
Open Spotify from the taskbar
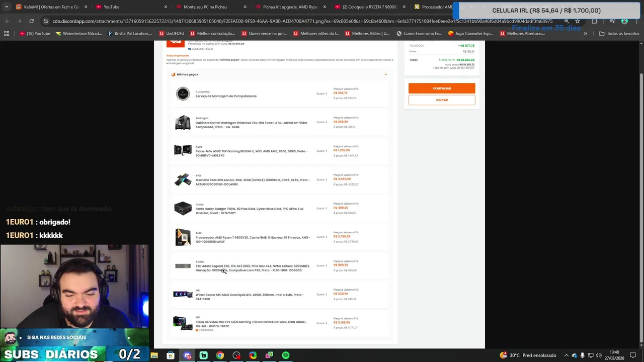click(286, 355)
